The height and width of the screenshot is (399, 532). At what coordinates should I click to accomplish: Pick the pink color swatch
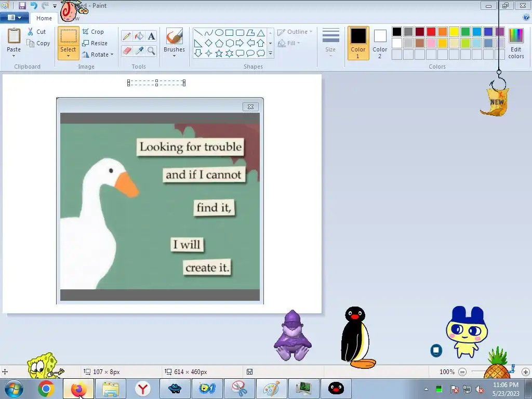[x=431, y=43]
